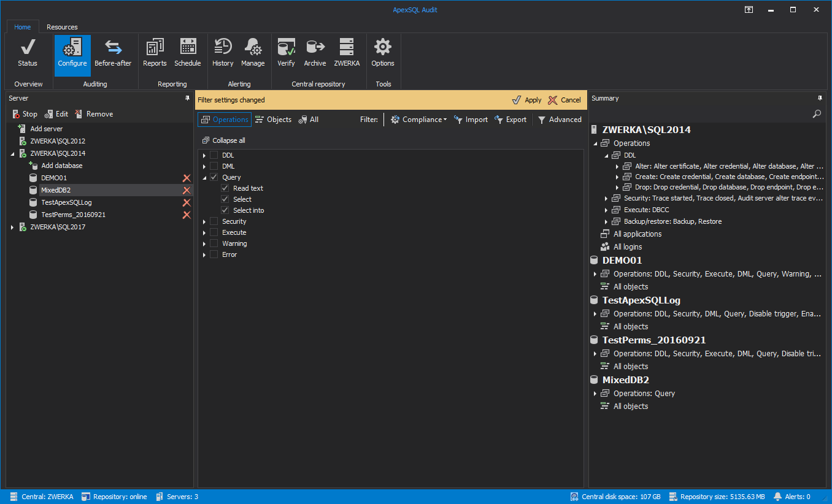Image resolution: width=832 pixels, height=504 pixels.
Task: Stop auditing on the selected server
Action: coord(25,114)
